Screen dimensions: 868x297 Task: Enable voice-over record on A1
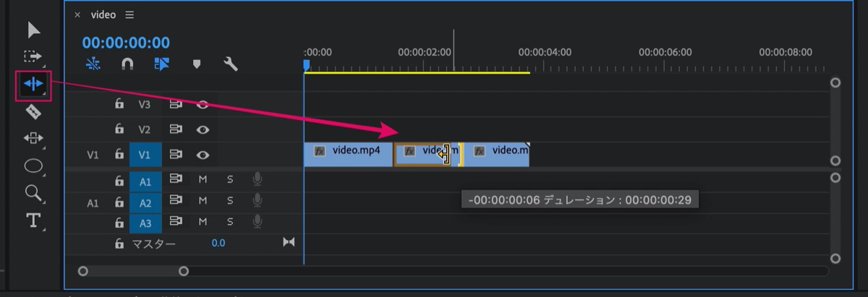258,180
